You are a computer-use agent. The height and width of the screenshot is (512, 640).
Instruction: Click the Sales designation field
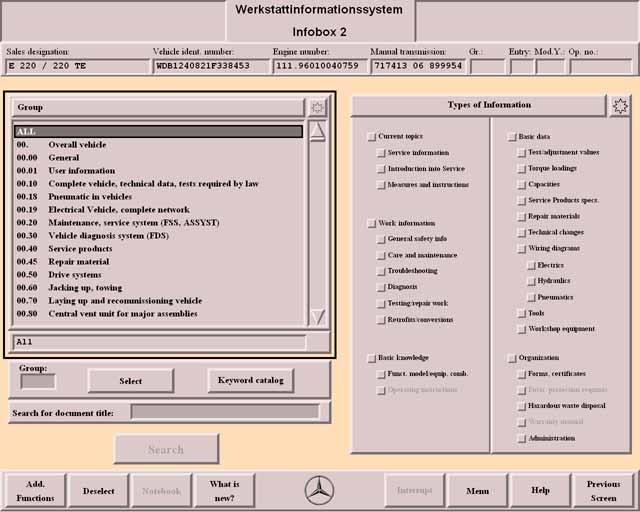[78, 66]
